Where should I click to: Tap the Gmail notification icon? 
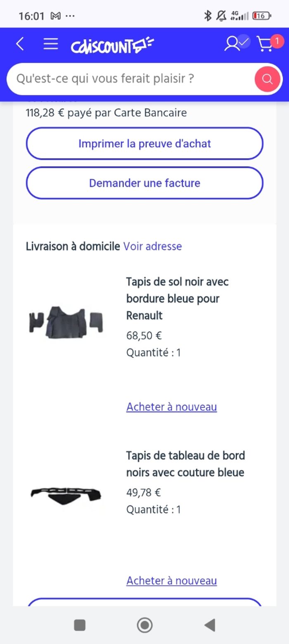point(55,16)
